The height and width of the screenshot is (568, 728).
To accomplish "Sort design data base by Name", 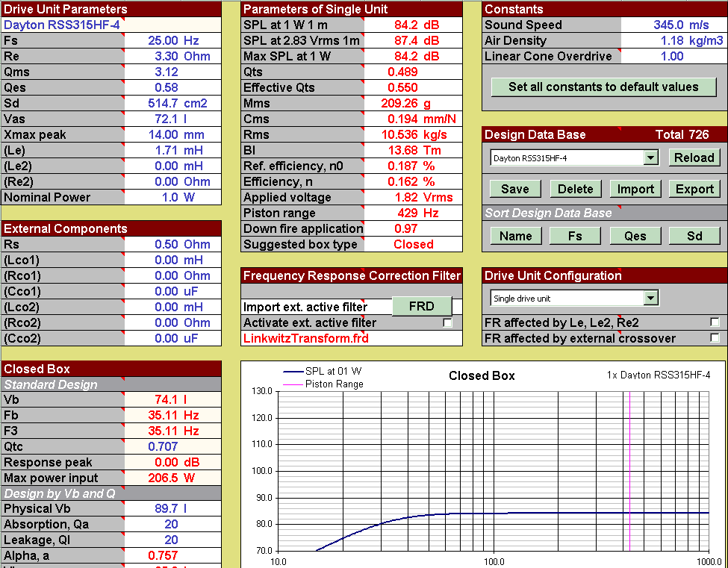I will coord(515,236).
